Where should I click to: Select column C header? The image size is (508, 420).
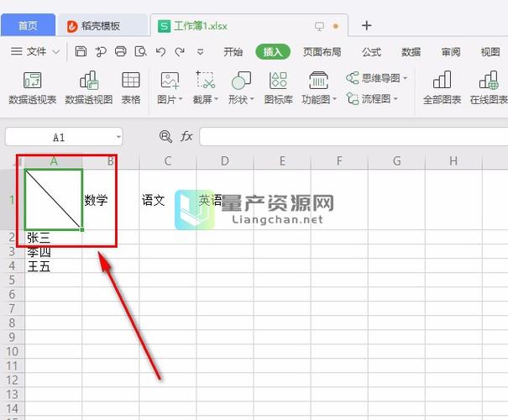pyautogui.click(x=168, y=161)
